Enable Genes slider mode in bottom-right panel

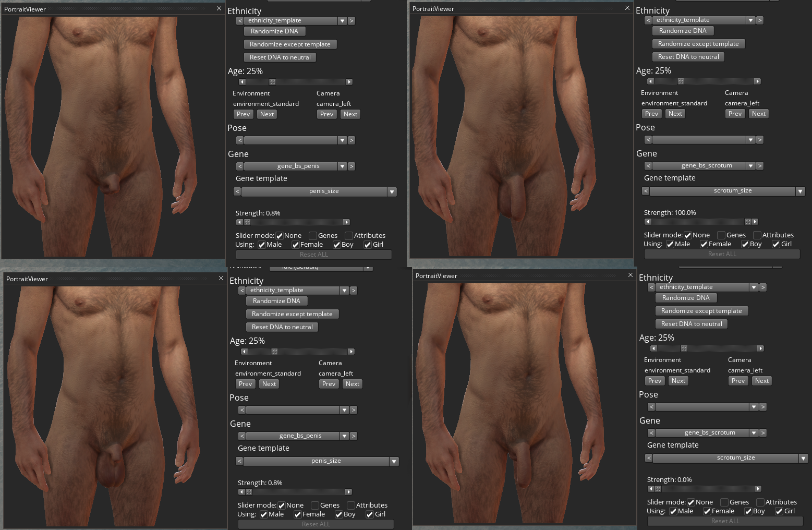[x=724, y=502]
